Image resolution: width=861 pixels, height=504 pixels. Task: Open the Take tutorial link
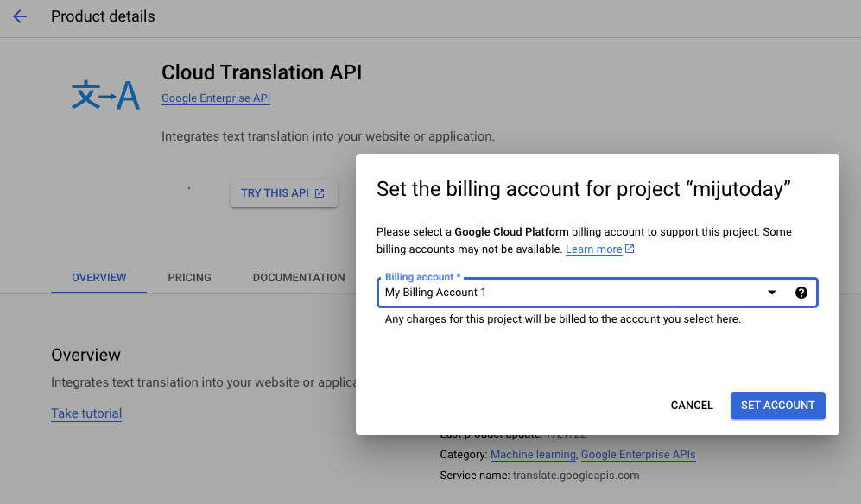(86, 413)
